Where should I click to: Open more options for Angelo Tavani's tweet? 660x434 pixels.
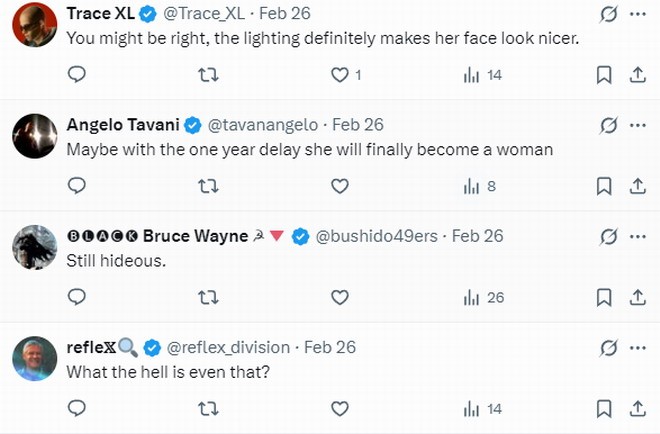638,125
